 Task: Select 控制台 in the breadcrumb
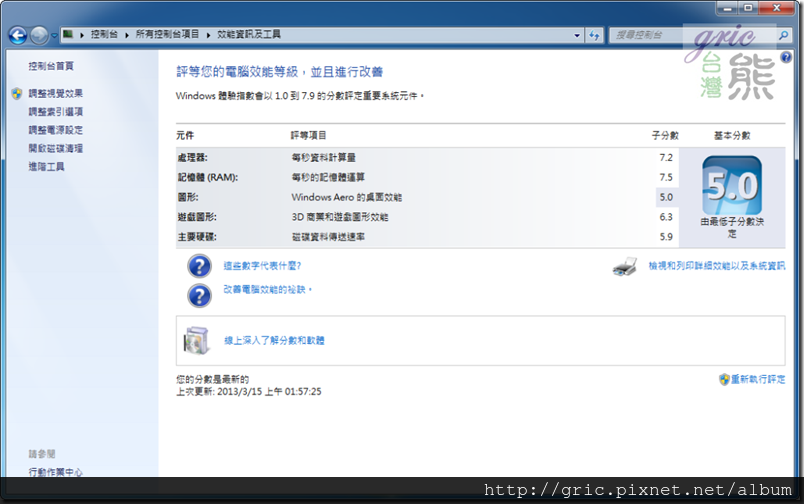[x=104, y=34]
